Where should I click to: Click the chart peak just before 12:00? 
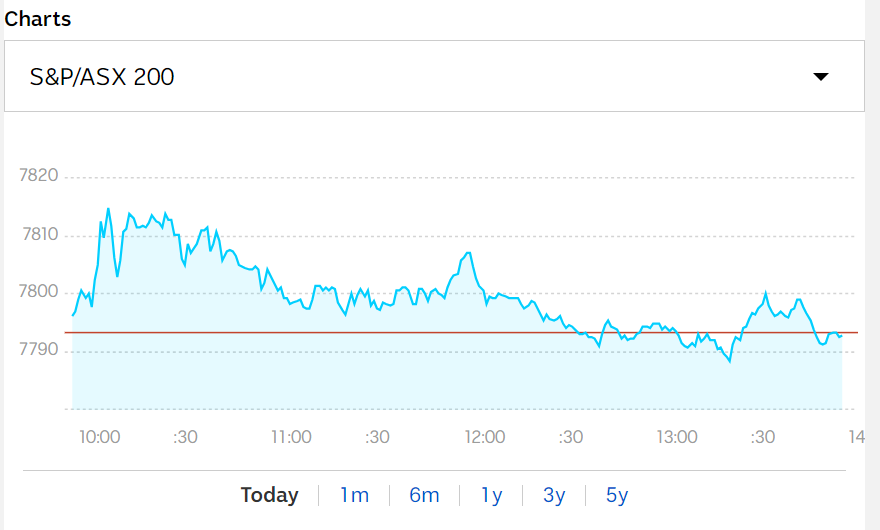(469, 254)
